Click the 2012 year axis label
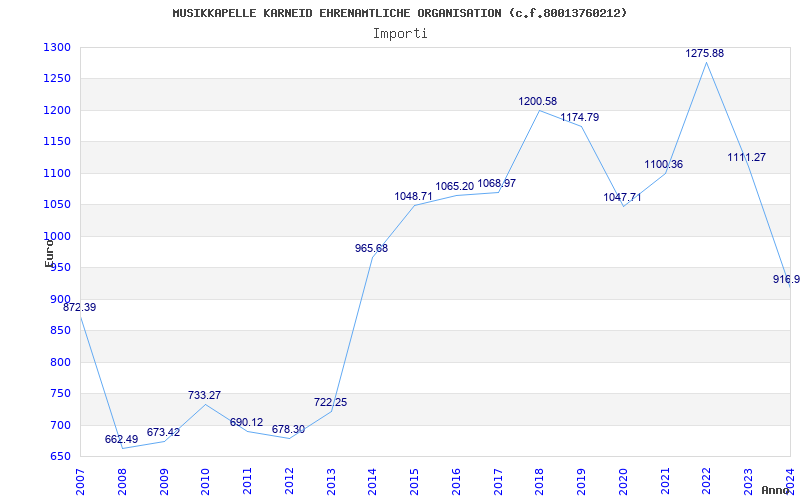This screenshot has width=800, height=500. click(289, 483)
